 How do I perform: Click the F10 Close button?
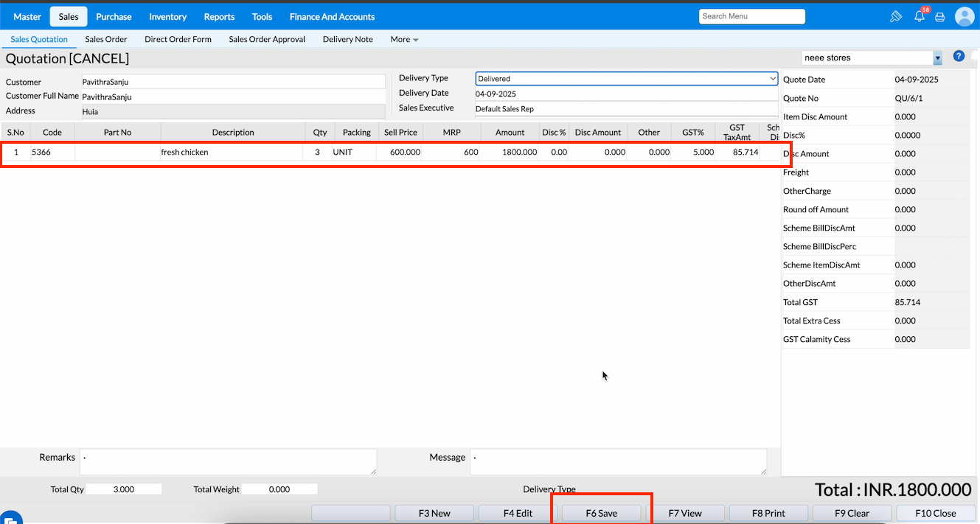(x=935, y=513)
